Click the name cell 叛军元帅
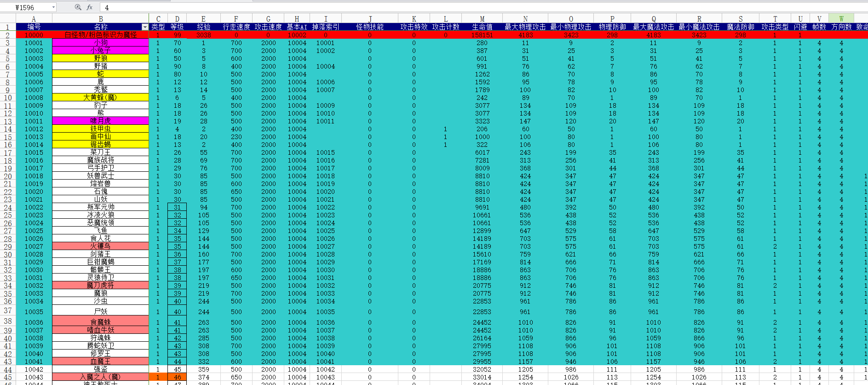Viewport: 868px width, 385px height. coord(101,207)
